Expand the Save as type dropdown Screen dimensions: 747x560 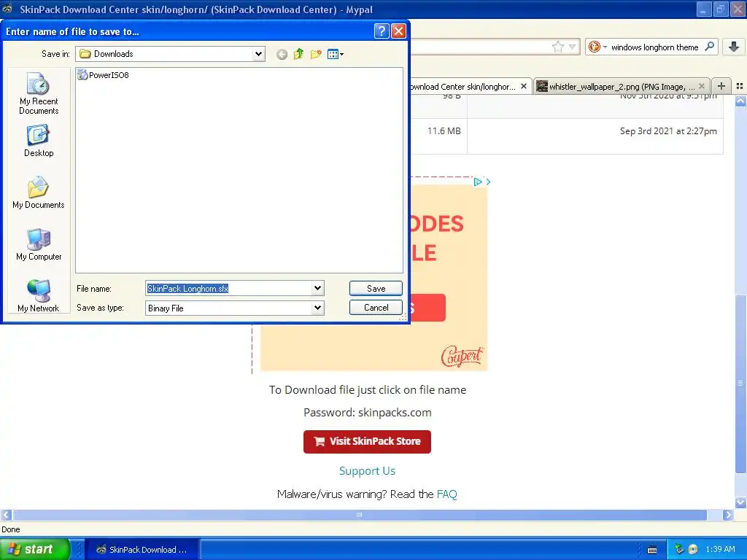(318, 308)
